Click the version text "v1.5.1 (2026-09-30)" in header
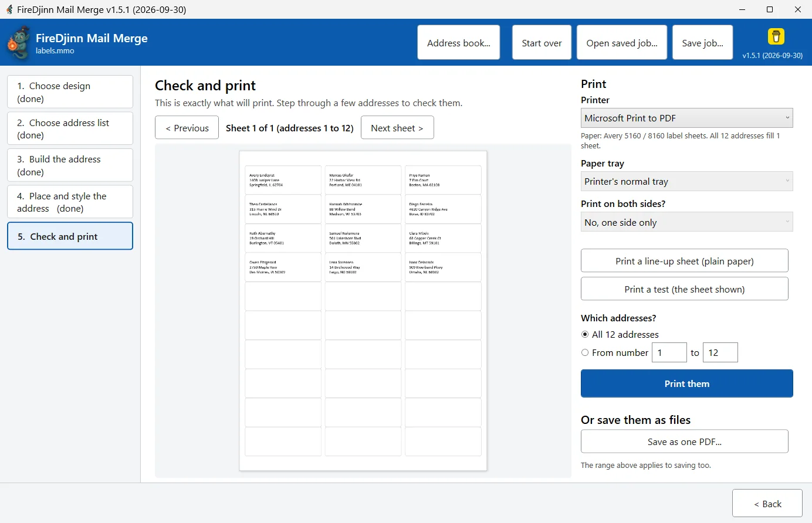This screenshot has height=523, width=812. coord(773,56)
